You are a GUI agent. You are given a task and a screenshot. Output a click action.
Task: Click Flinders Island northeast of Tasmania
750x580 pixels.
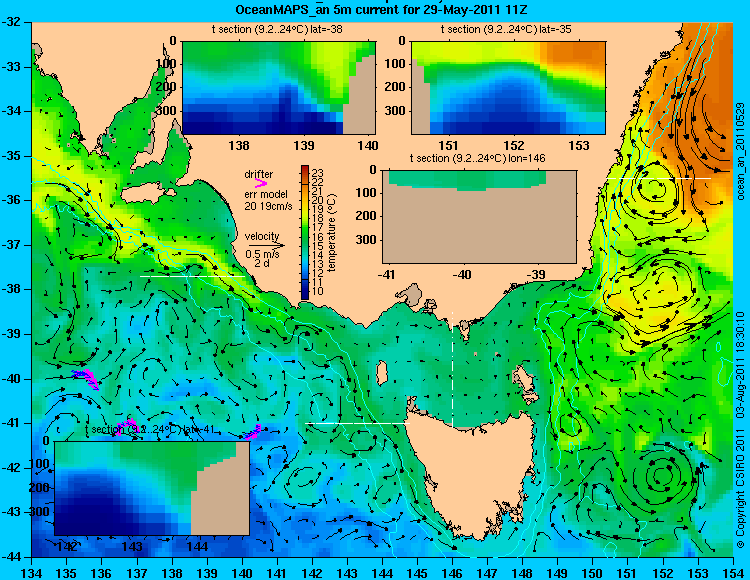point(522,379)
